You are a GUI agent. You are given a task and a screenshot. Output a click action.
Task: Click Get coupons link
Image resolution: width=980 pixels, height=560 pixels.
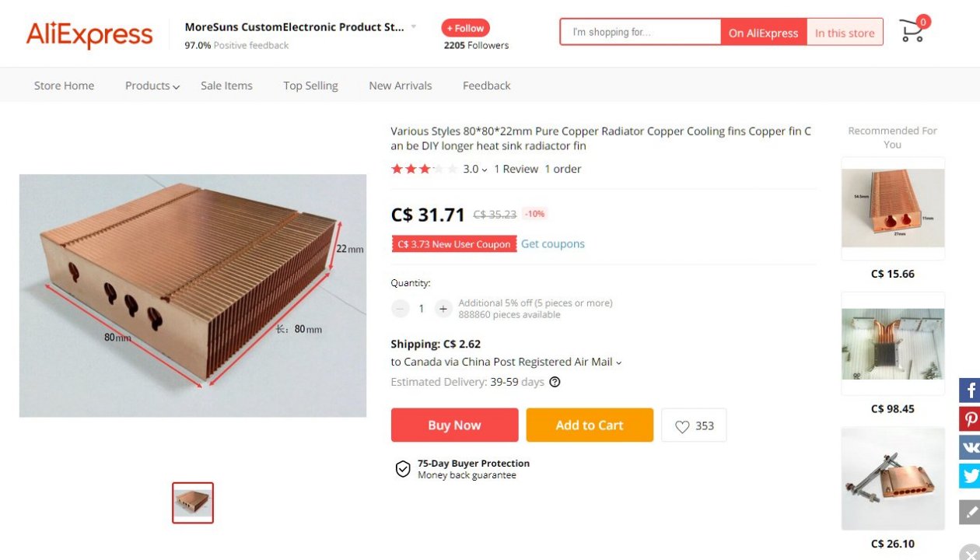click(x=553, y=244)
